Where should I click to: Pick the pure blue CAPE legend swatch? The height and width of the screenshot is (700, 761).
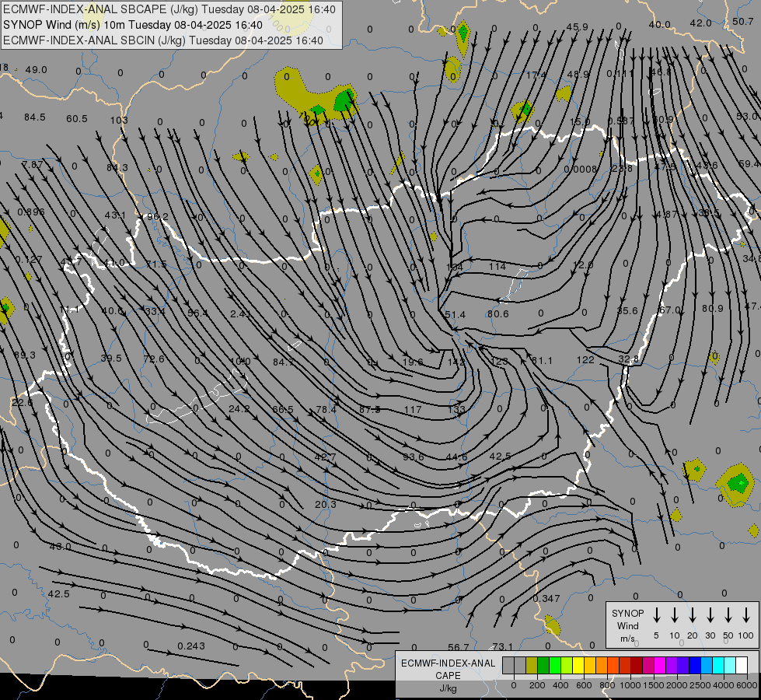[x=695, y=665]
